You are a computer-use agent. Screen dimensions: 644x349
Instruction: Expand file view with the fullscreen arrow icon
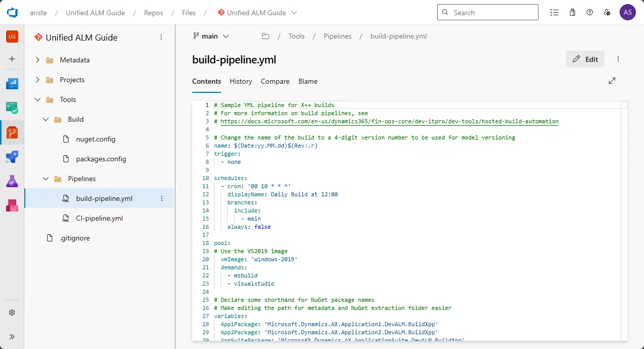pos(612,81)
